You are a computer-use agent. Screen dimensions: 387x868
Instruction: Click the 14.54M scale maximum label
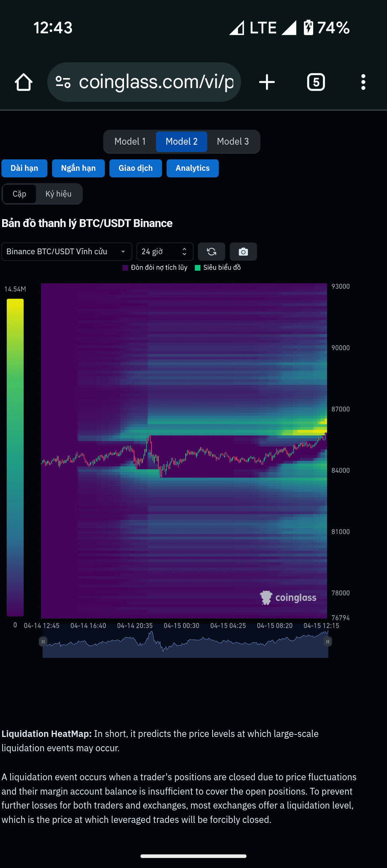click(15, 289)
